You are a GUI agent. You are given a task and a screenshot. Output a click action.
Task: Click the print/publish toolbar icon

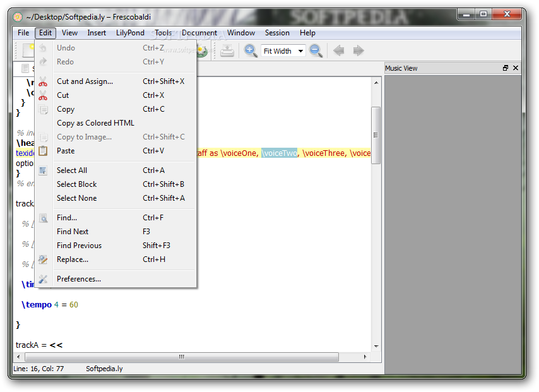tap(227, 50)
